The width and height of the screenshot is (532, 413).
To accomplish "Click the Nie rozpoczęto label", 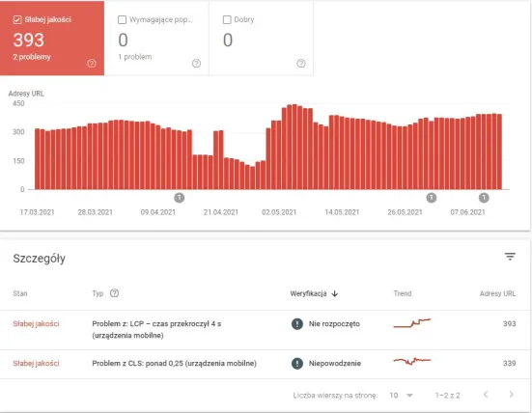I will click(334, 324).
